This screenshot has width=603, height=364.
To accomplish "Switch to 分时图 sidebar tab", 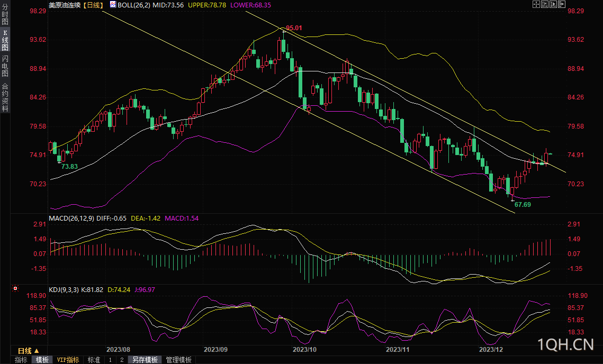I will (x=5, y=15).
